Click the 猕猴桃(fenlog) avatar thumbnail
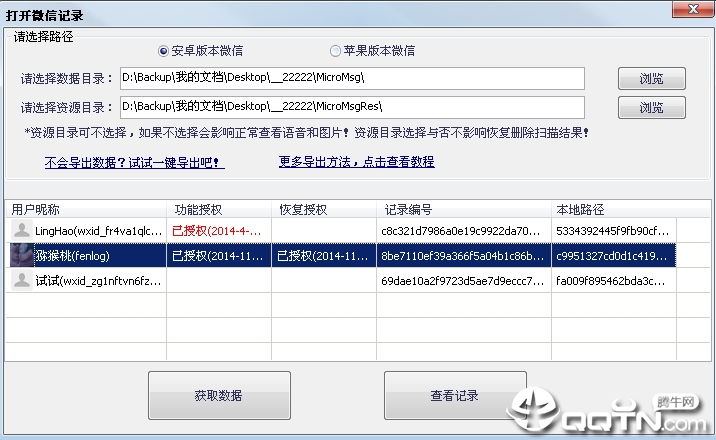The image size is (716, 440). click(21, 256)
